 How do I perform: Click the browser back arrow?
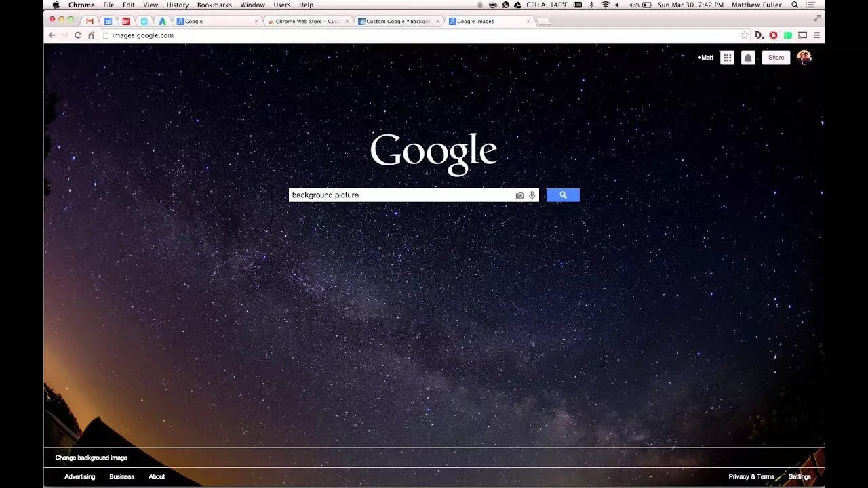[x=52, y=35]
